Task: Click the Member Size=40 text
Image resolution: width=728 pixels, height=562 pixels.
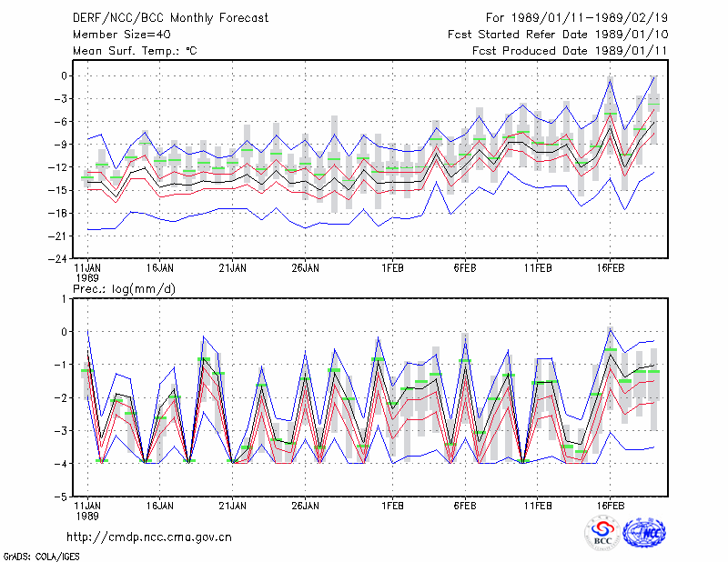Action: click(122, 35)
